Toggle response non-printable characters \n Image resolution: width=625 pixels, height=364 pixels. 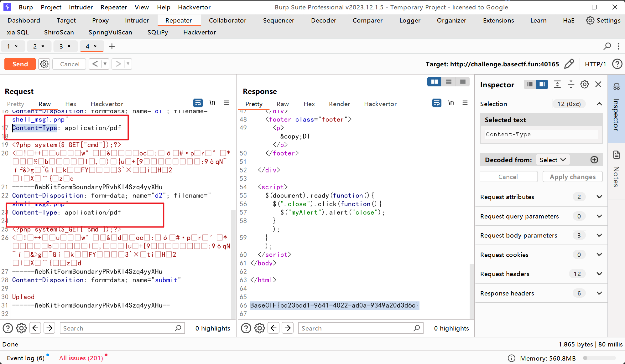click(x=451, y=103)
